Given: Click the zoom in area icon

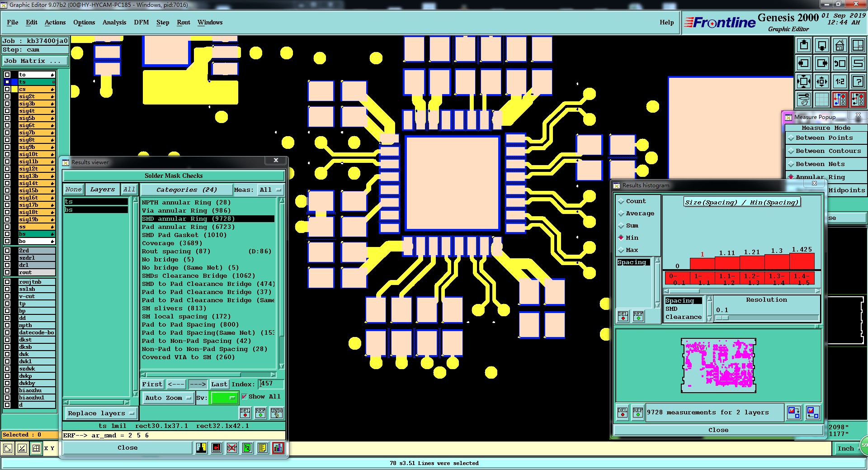Looking at the screenshot, I should tap(804, 81).
